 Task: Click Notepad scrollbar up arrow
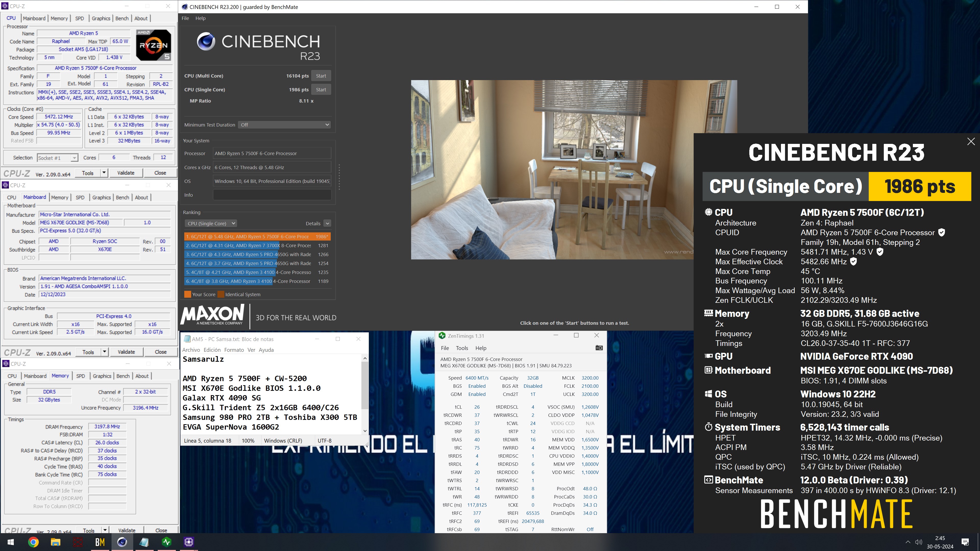point(365,358)
